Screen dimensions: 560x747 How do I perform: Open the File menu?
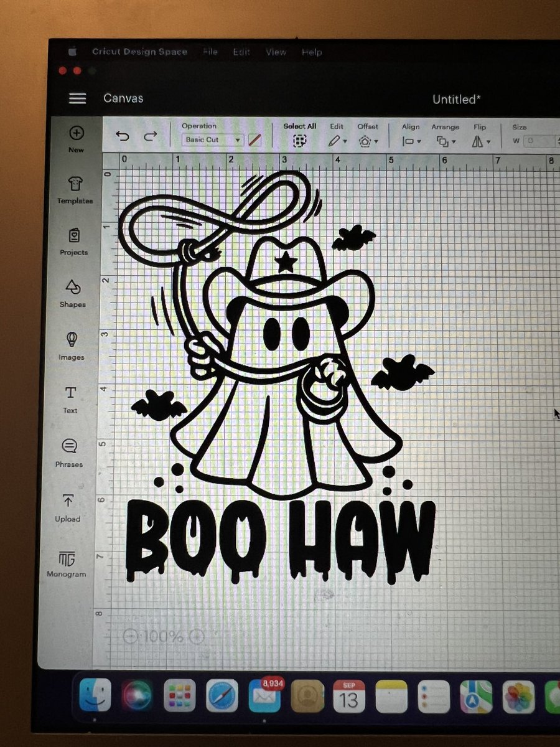click(x=210, y=52)
